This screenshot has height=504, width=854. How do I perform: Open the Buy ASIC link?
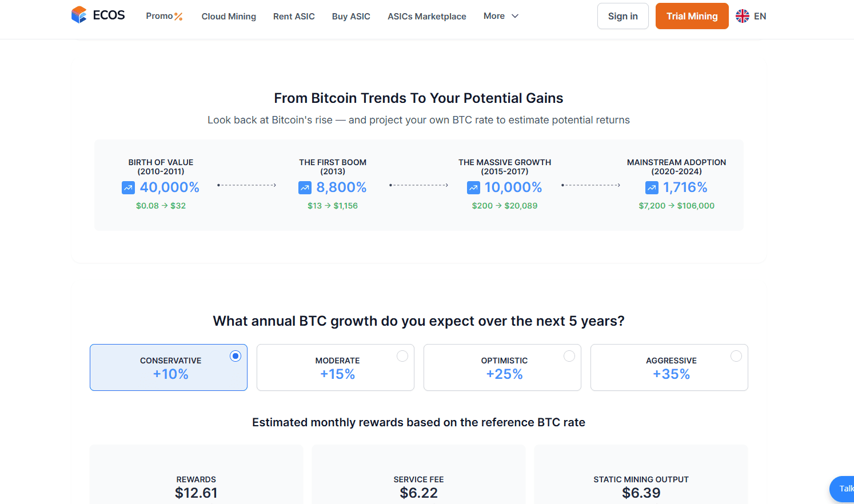tap(351, 17)
